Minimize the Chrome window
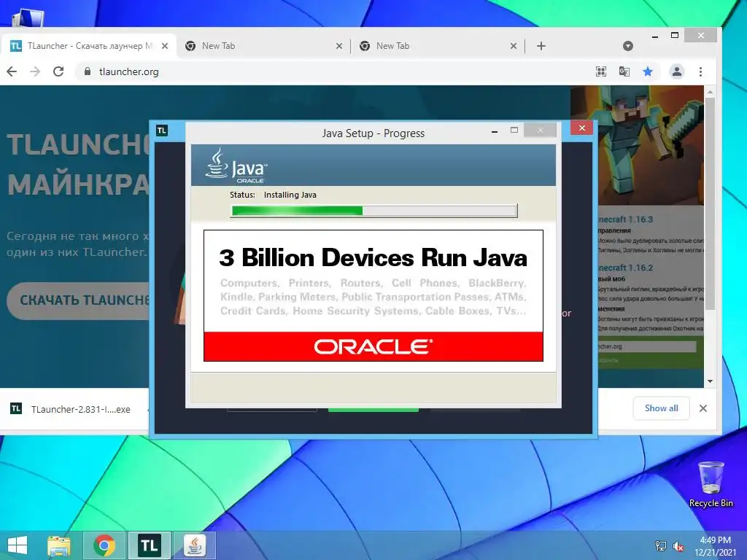747x560 pixels. pyautogui.click(x=655, y=36)
